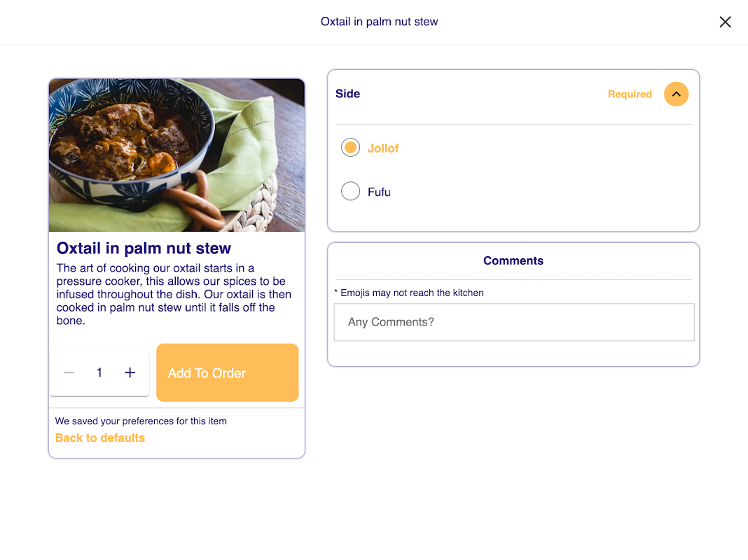Image resolution: width=748 pixels, height=560 pixels.
Task: Click the Comments section heading
Action: (513, 260)
